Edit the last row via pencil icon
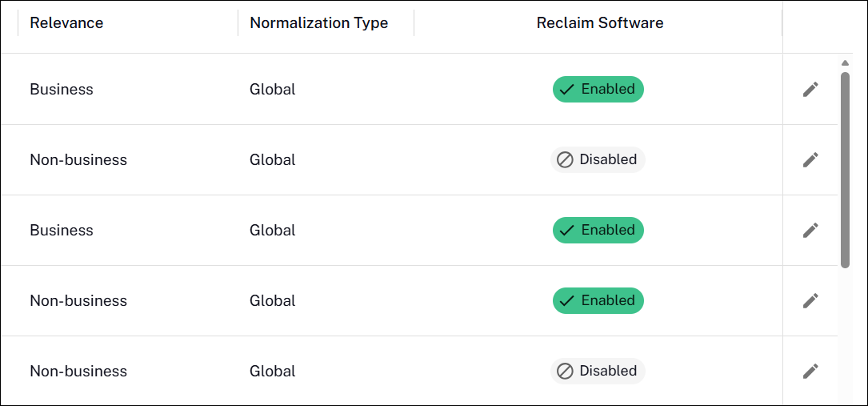This screenshot has width=868, height=406. [810, 371]
